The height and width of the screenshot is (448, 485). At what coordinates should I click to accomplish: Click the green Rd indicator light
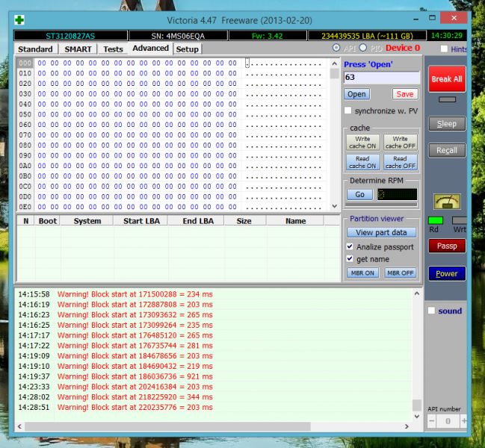pyautogui.click(x=436, y=220)
